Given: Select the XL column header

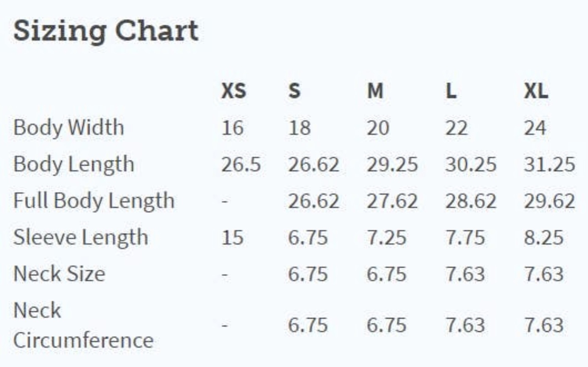Looking at the screenshot, I should click(536, 92).
